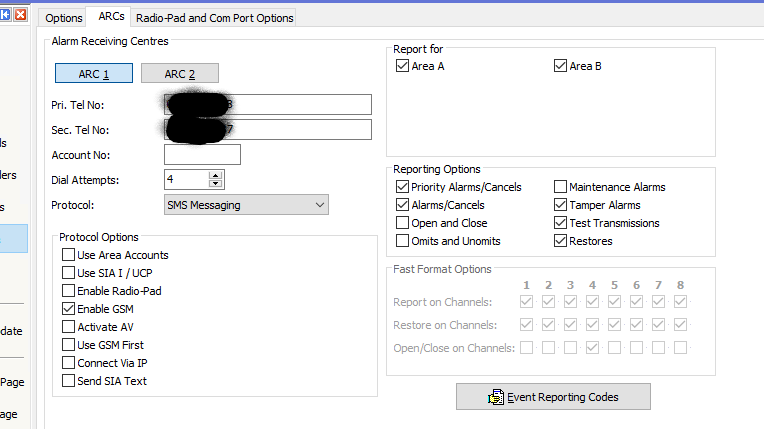This screenshot has width=764, height=429.
Task: Select the ARC 2 button
Action: point(179,73)
